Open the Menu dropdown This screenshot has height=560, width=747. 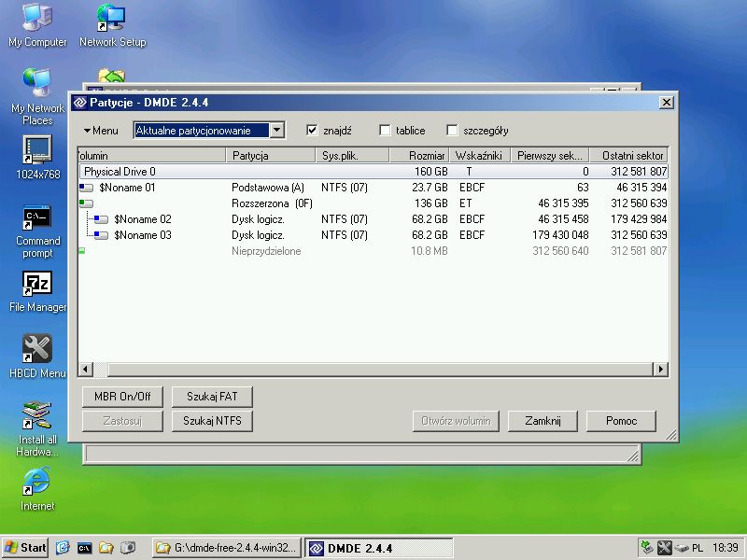[x=101, y=131]
